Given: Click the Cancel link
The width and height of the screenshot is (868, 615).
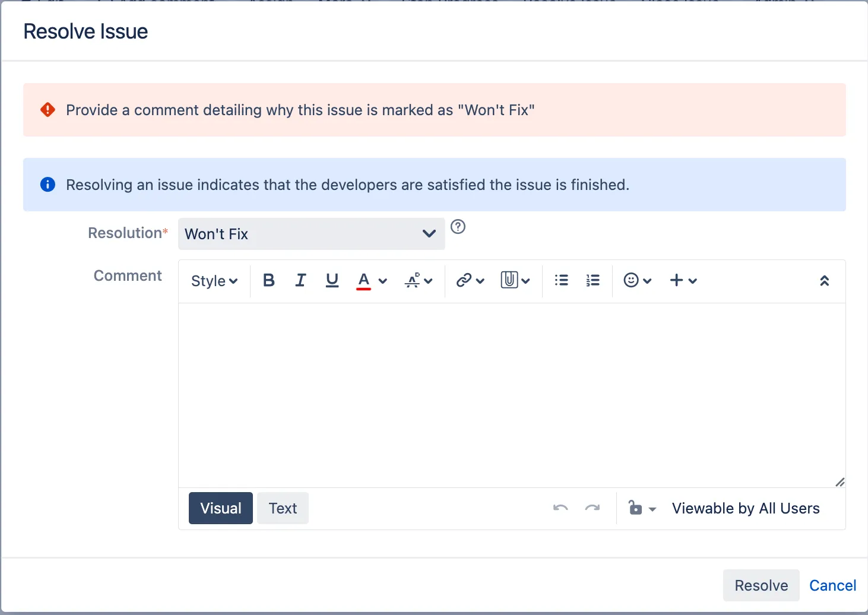Looking at the screenshot, I should tap(833, 585).
